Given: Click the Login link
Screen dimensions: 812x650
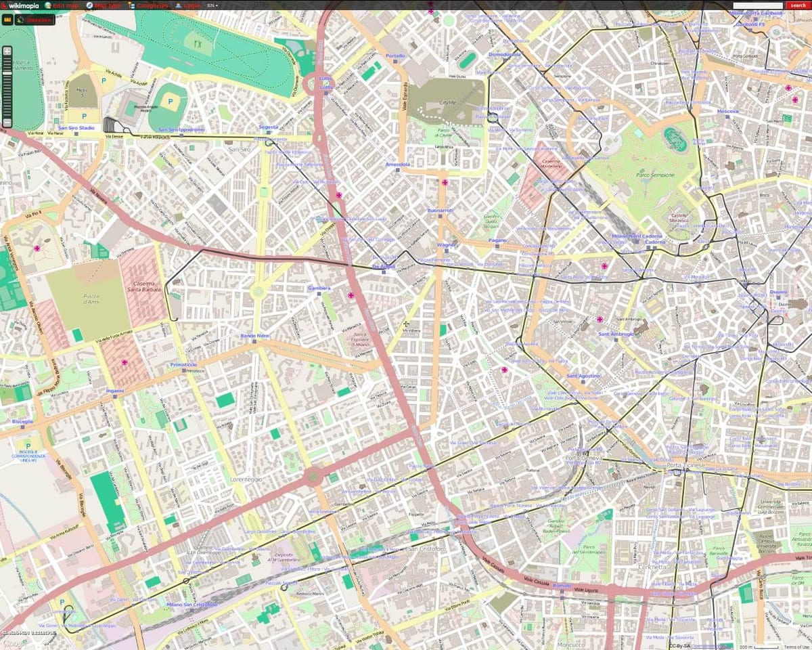Looking at the screenshot, I should [188, 5].
